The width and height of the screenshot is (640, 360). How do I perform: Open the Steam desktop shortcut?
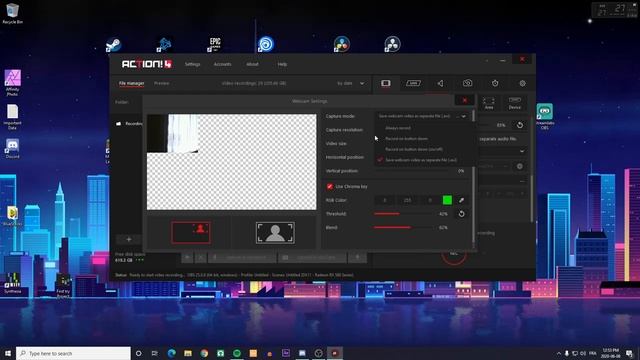(113, 44)
